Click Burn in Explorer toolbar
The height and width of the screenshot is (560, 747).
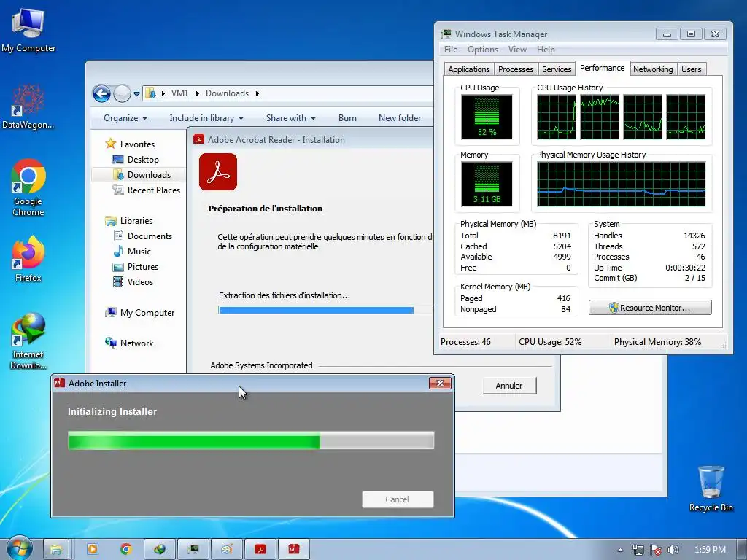[x=347, y=118]
